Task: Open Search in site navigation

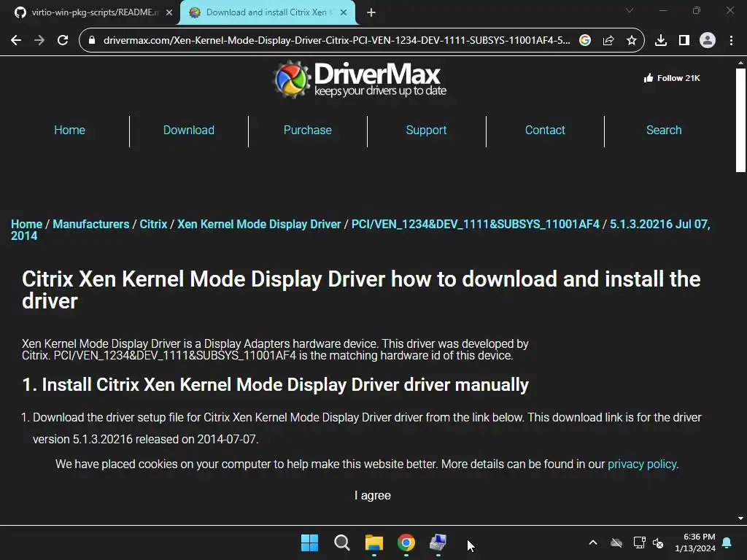Action: pyautogui.click(x=664, y=130)
